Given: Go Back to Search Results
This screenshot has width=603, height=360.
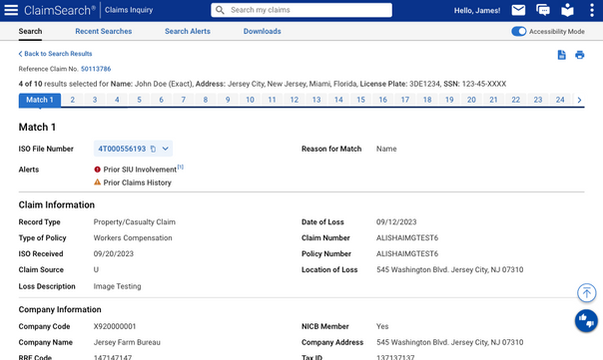Looking at the screenshot, I should 55,54.
